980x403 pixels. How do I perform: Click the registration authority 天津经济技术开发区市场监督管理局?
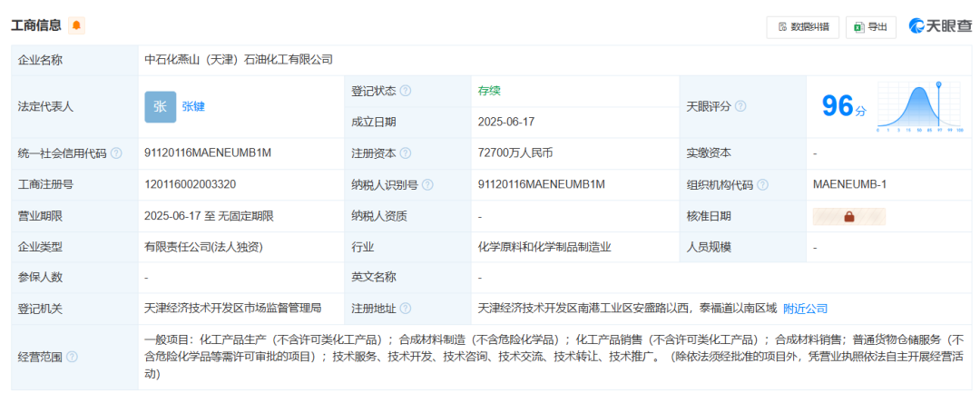coord(232,308)
